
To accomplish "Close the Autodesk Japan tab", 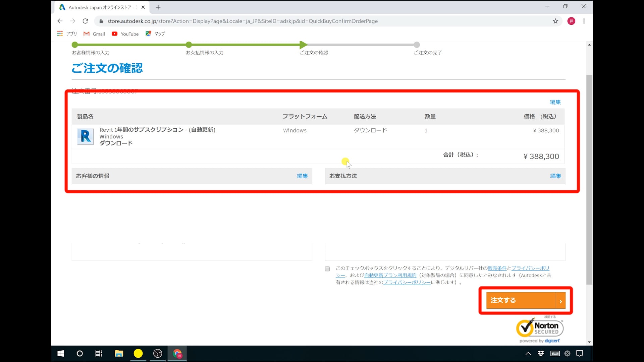I will pyautogui.click(x=143, y=7).
